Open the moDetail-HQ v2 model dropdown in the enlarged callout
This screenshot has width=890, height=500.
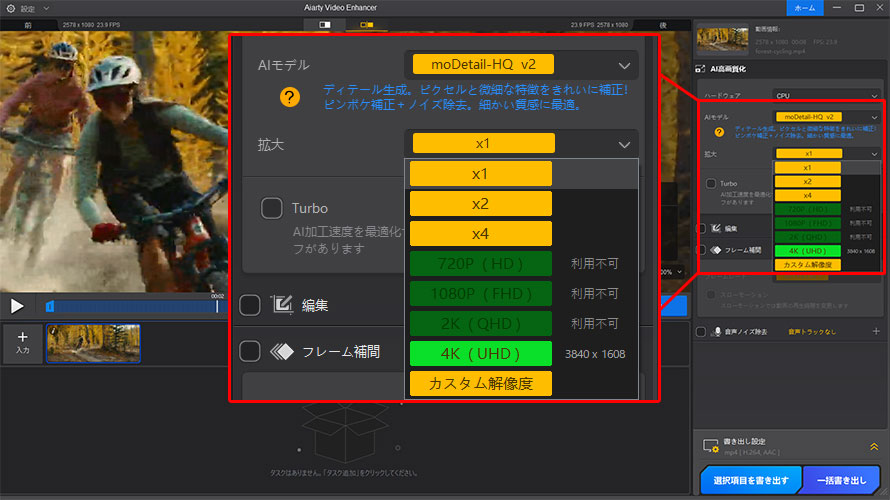coord(521,65)
